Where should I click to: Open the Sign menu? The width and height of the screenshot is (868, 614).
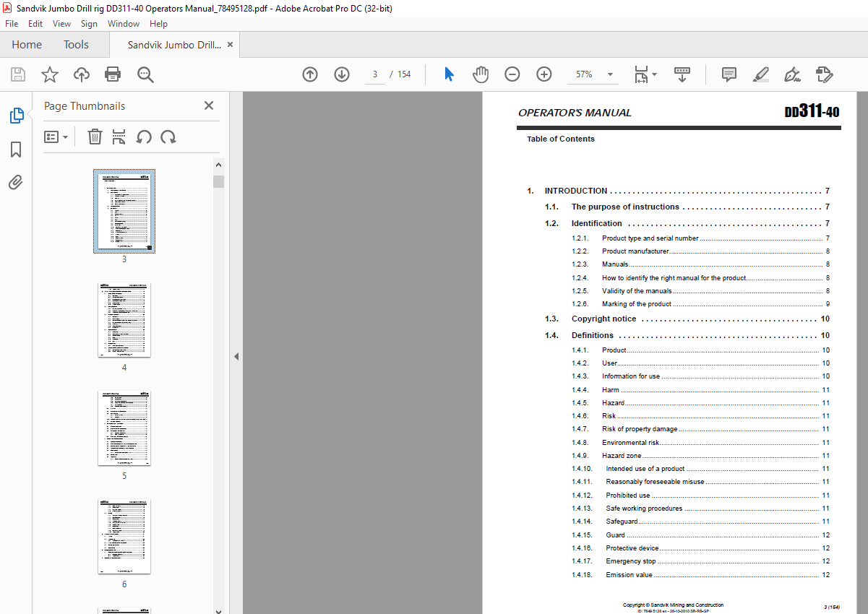point(89,24)
